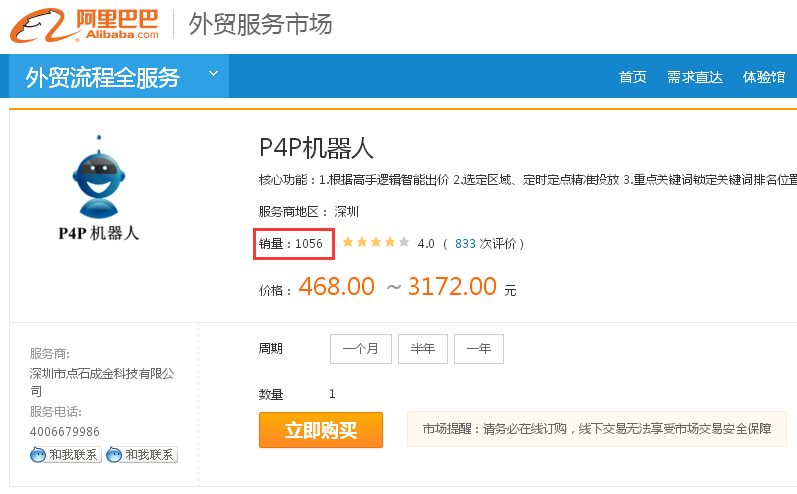Click the star rating icons
The height and width of the screenshot is (494, 797).
coord(376,242)
